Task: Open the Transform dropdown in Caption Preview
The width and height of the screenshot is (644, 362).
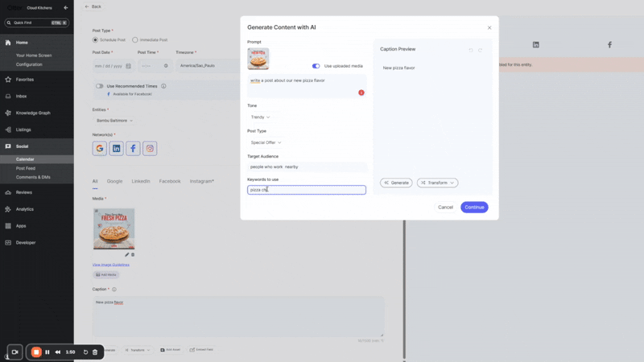Action: pyautogui.click(x=437, y=183)
